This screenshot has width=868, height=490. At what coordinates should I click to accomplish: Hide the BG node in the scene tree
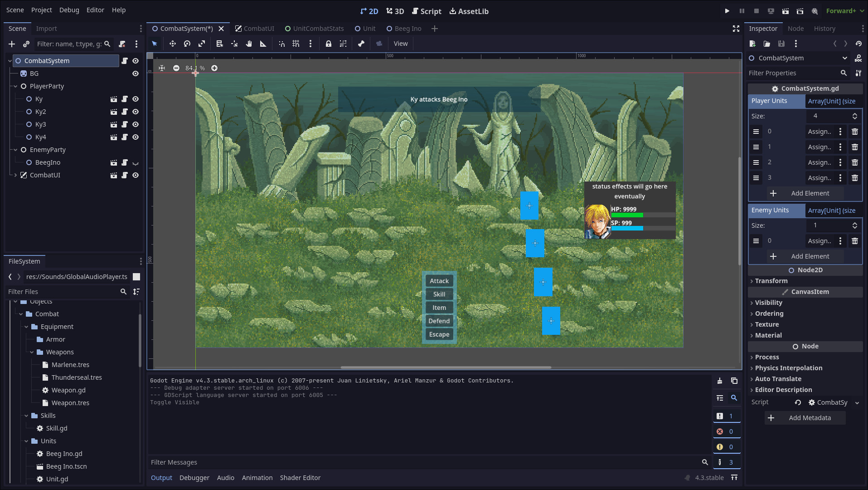[x=135, y=73]
